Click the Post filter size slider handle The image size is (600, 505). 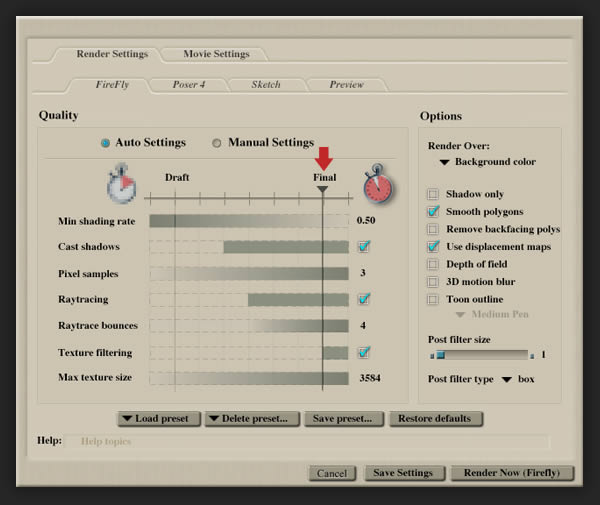coord(441,355)
